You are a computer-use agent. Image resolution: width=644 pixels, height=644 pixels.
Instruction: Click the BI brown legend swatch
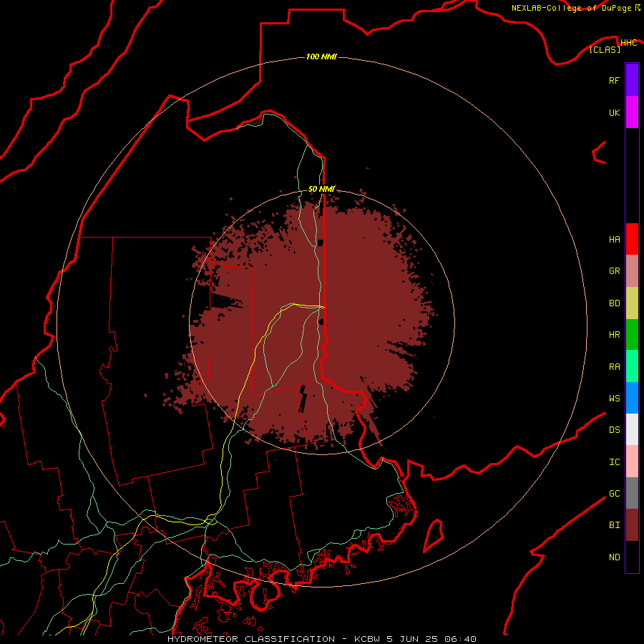(632, 525)
